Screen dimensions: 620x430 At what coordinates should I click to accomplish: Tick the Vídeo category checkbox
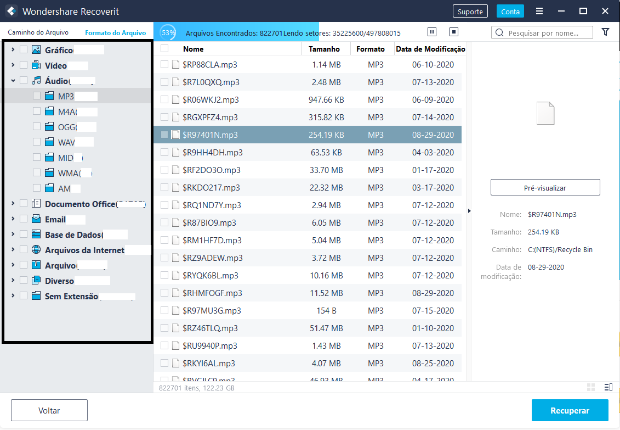pyautogui.click(x=24, y=65)
